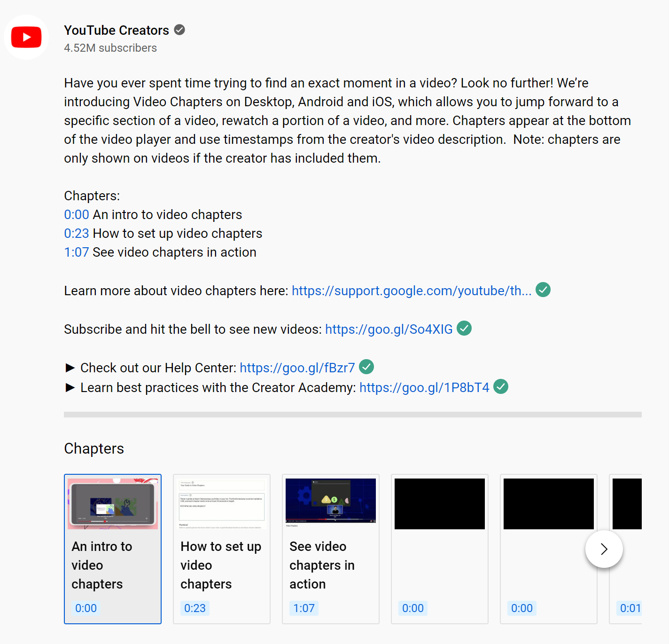Click the 0:01 chapter timestamp badge
Screen dimensions: 669x644
(x=630, y=608)
